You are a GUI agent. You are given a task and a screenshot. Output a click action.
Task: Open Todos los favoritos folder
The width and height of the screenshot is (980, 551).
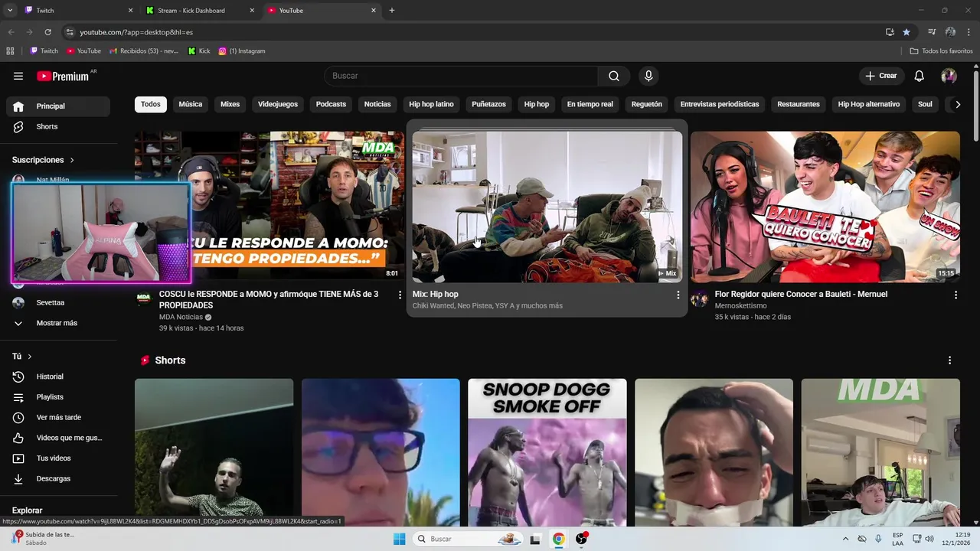[941, 51]
